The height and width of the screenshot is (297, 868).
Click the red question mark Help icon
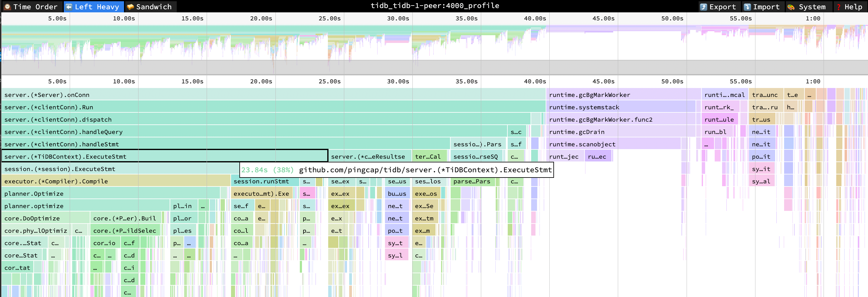839,6
